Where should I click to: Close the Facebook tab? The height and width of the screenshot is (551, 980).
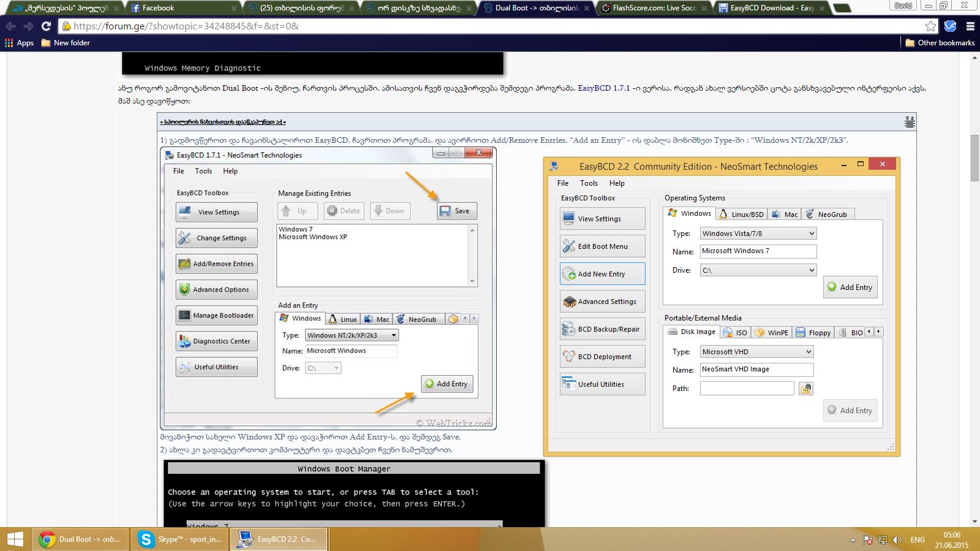pos(234,8)
